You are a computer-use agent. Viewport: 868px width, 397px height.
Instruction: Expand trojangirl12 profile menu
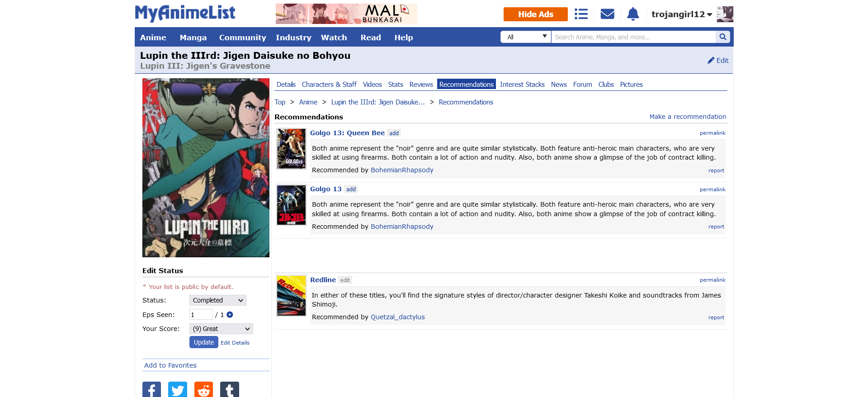(682, 14)
